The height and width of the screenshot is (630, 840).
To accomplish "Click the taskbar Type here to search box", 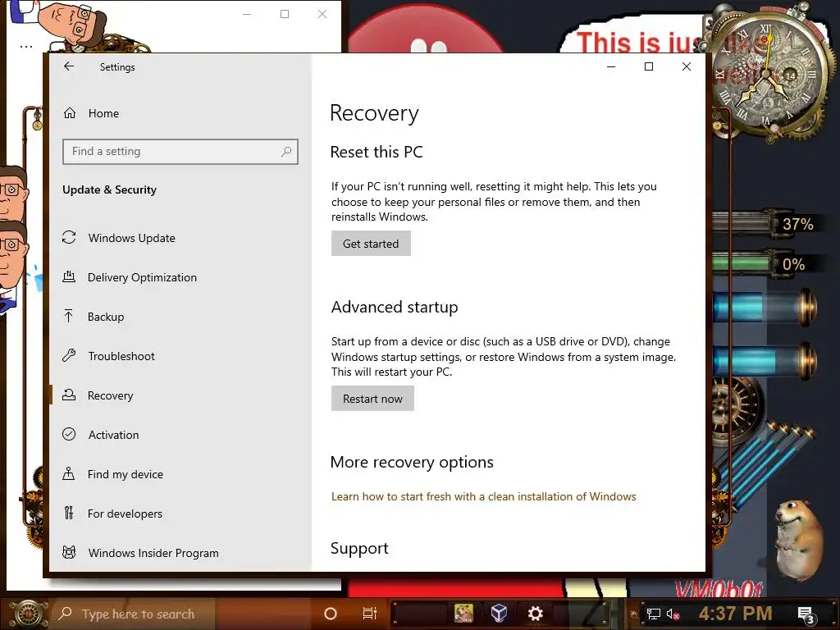I will point(134,614).
